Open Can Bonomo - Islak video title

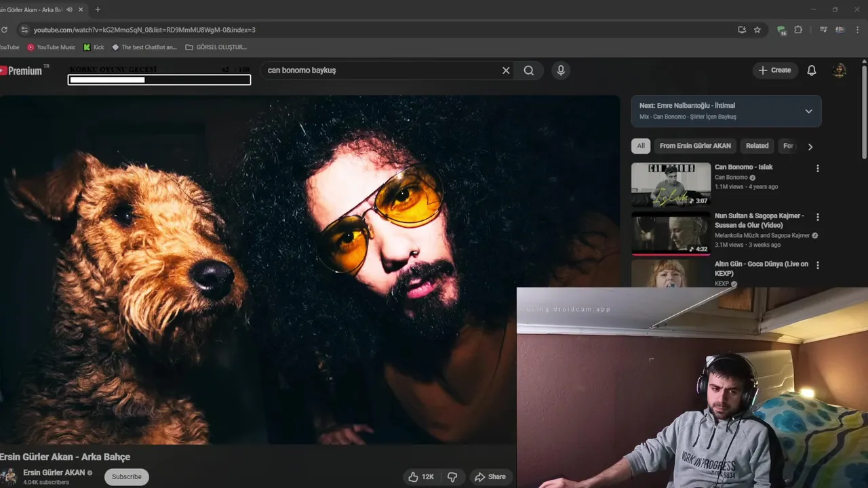click(743, 167)
